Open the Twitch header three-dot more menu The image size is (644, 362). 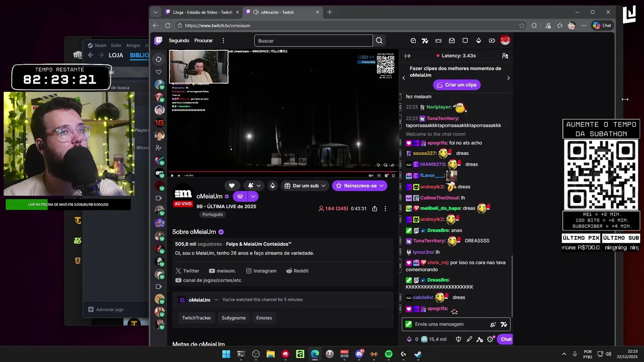coord(223,41)
